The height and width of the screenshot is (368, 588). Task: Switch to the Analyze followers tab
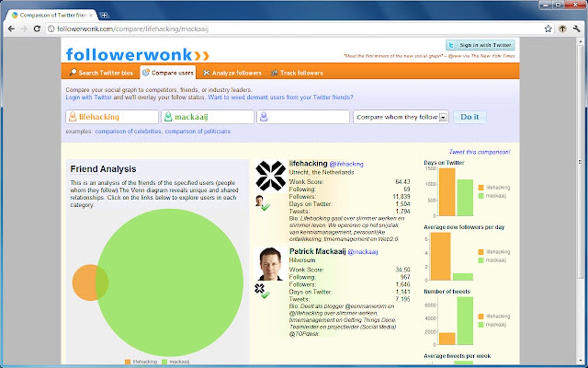point(233,72)
